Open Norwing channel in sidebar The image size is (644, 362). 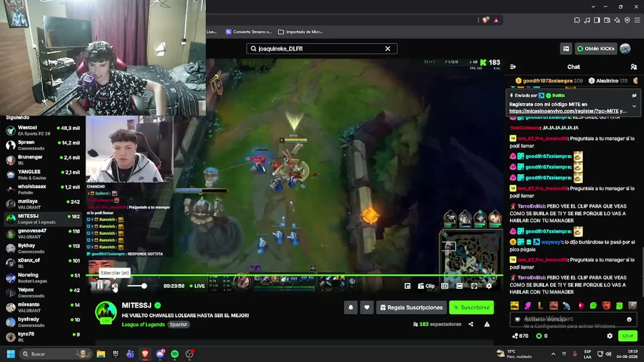[x=43, y=278]
